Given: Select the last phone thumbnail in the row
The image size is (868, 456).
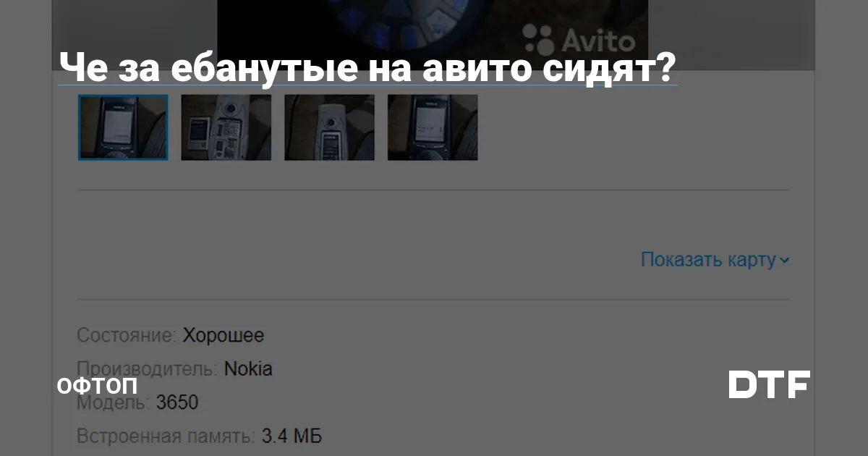Looking at the screenshot, I should click(433, 127).
